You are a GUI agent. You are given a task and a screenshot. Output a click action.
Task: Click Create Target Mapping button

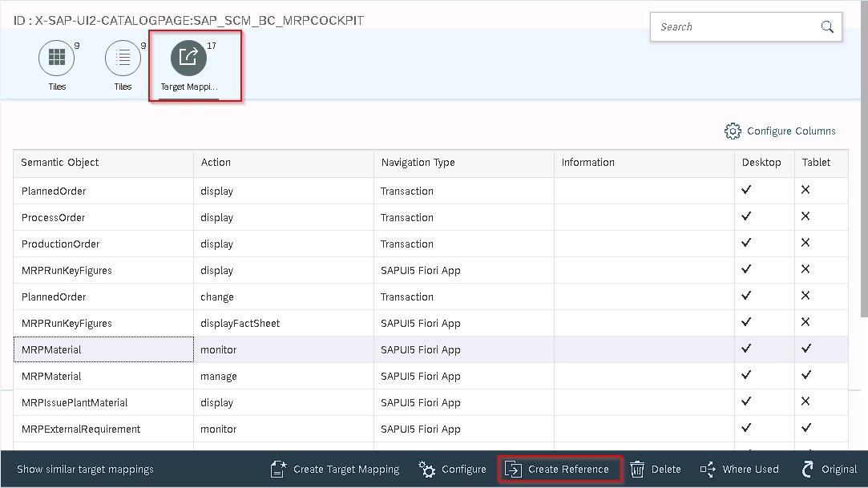[x=335, y=470]
